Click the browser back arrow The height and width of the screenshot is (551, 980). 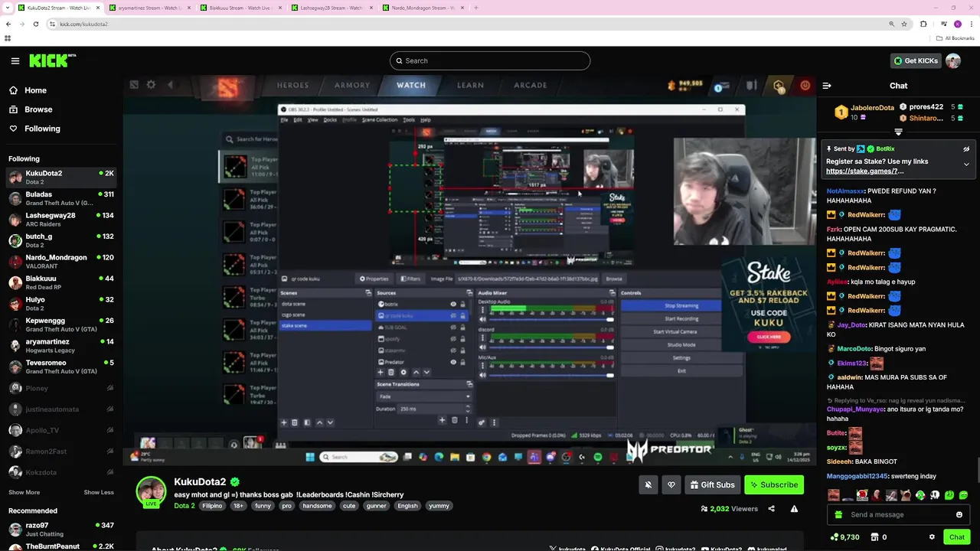pos(8,24)
